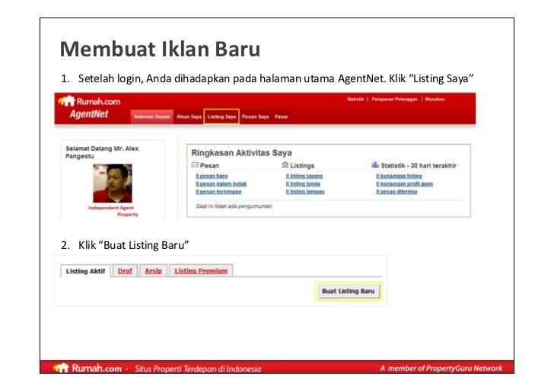
Task: Switch to the Akun Saya tab
Action: (189, 116)
